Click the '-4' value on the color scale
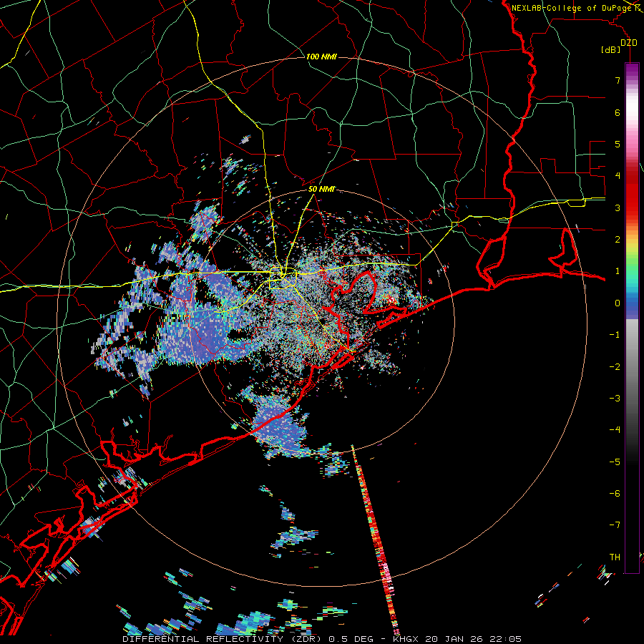Image resolution: width=644 pixels, height=644 pixels. coord(615,430)
